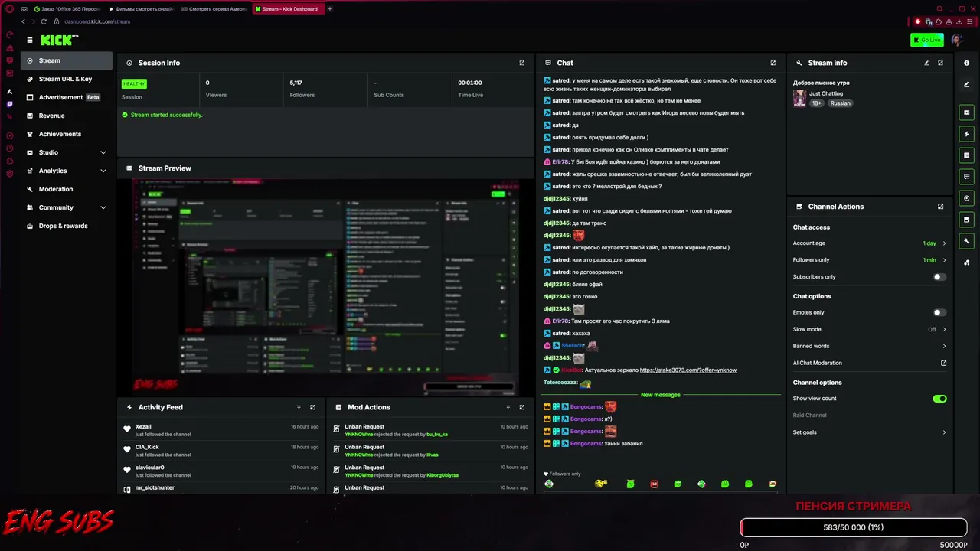Expand the Chat panel to fullscreen

coord(773,63)
